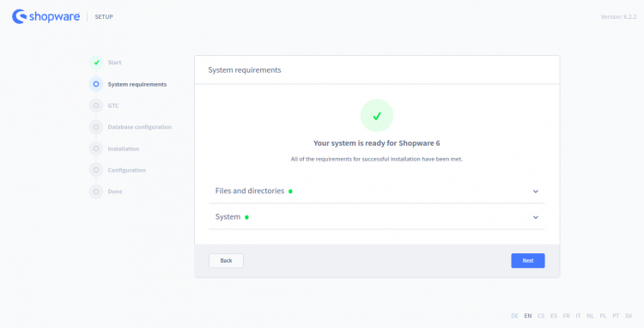Go to the Start step label
The width and height of the screenshot is (644, 328).
114,63
